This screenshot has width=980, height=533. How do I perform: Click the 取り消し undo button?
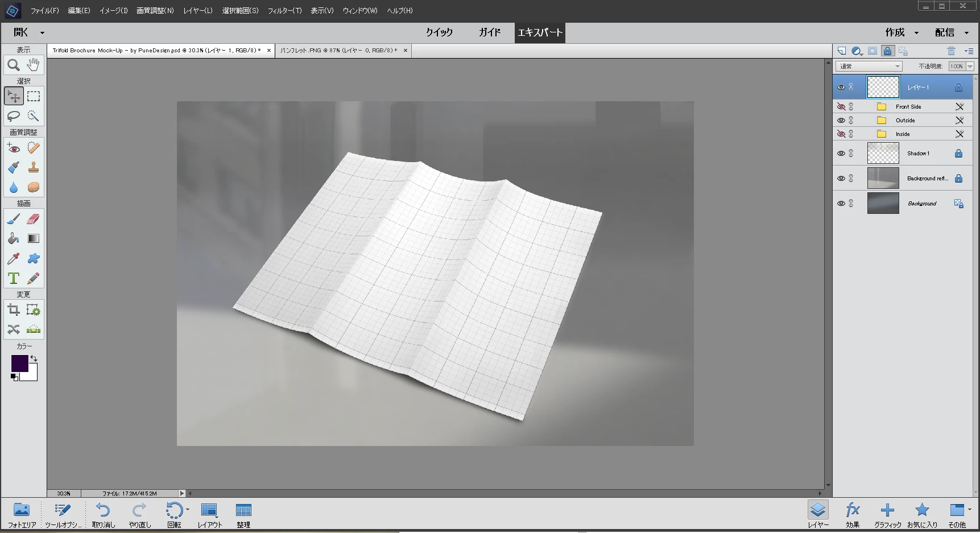click(x=103, y=515)
